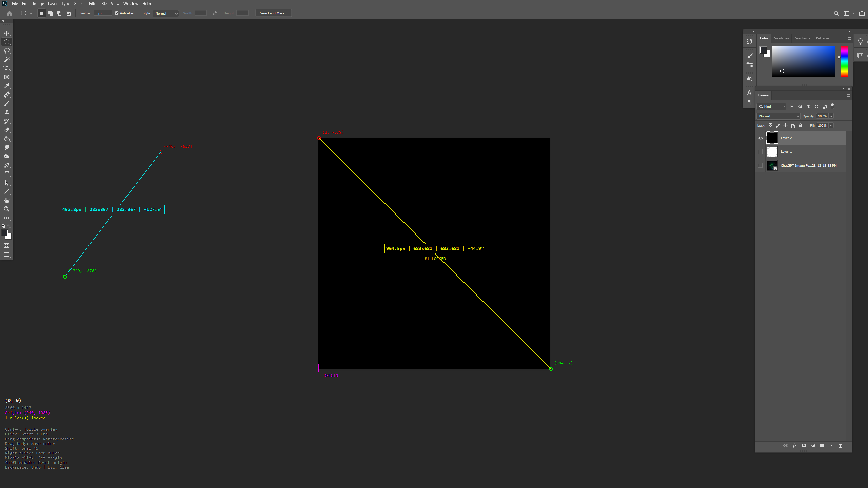
Task: Click the create new layer icon
Action: (831, 446)
